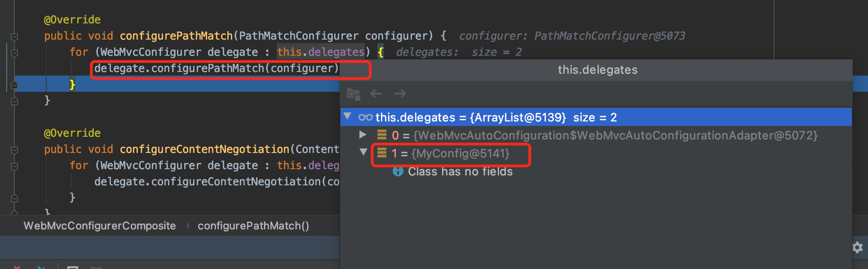Click the this.delegates expression in the for loop
Viewport: 868px width, 269px height.
coord(321,52)
